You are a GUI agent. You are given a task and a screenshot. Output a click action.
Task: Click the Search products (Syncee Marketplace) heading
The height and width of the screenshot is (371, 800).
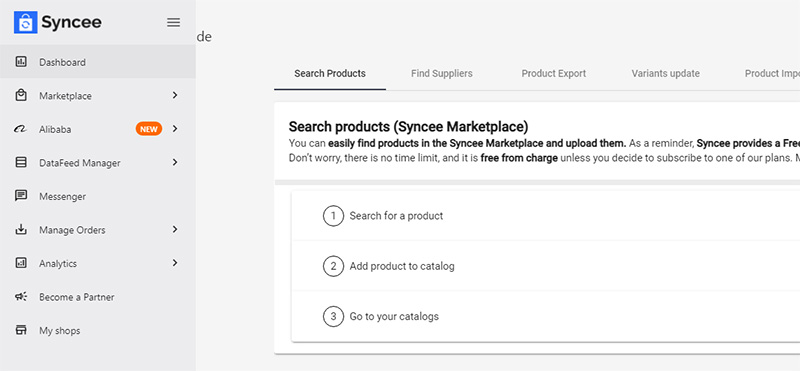409,127
